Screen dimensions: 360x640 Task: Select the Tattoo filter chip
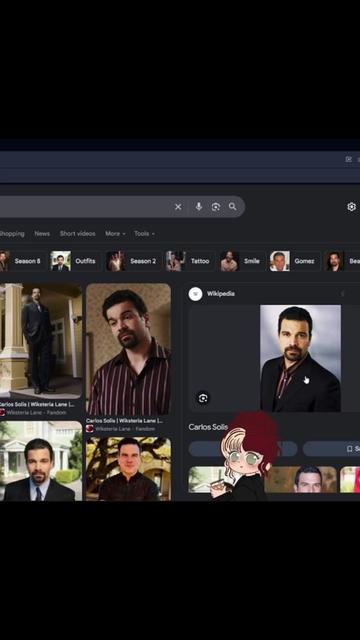click(x=190, y=261)
